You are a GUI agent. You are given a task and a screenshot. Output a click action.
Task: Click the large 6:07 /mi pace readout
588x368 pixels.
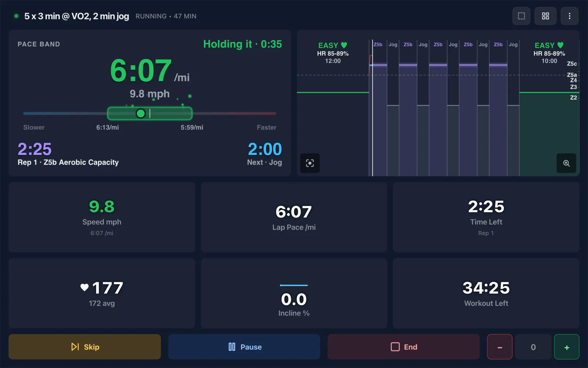click(150, 71)
